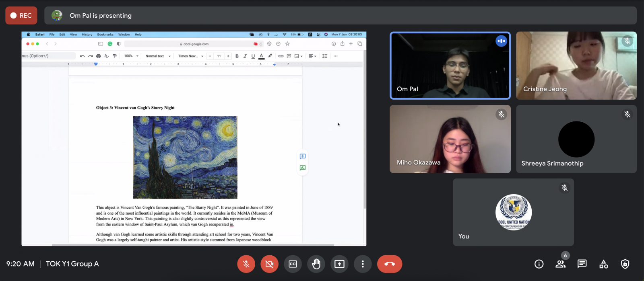Select Miho Okazawa's video tile
This screenshot has height=281, width=644.
(450, 139)
